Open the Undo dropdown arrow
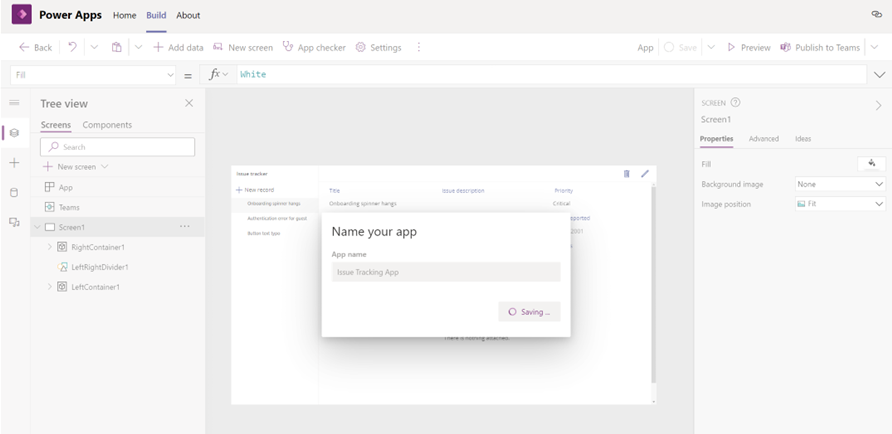 tap(94, 47)
